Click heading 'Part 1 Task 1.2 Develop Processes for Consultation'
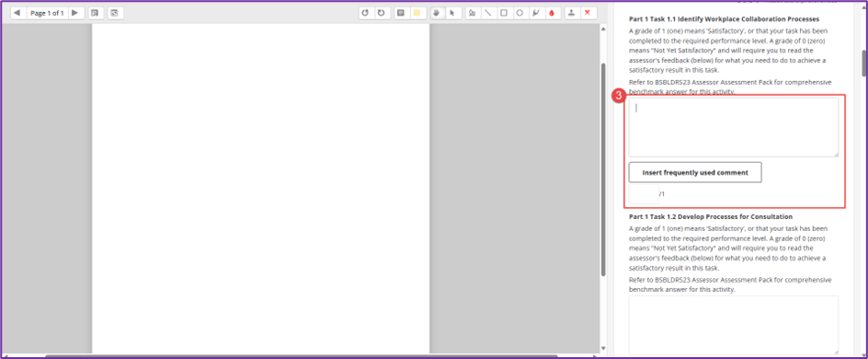Image resolution: width=868 pixels, height=359 pixels. click(x=711, y=216)
